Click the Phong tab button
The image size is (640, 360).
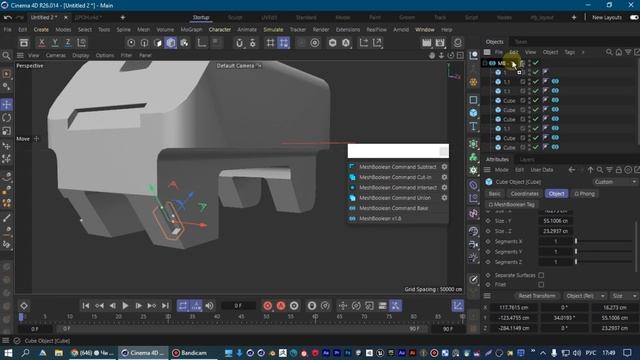coord(584,193)
